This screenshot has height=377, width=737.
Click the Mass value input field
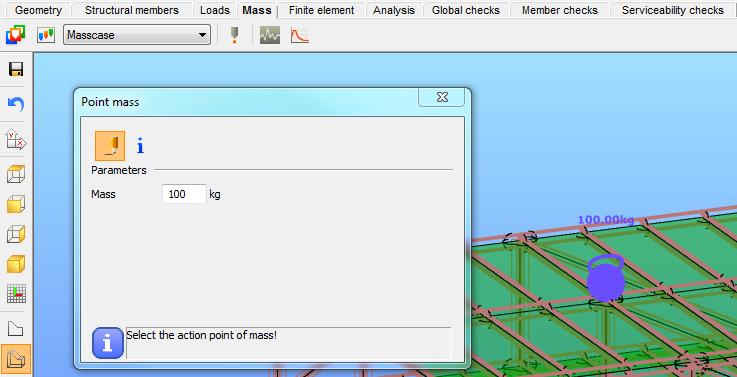click(x=184, y=194)
